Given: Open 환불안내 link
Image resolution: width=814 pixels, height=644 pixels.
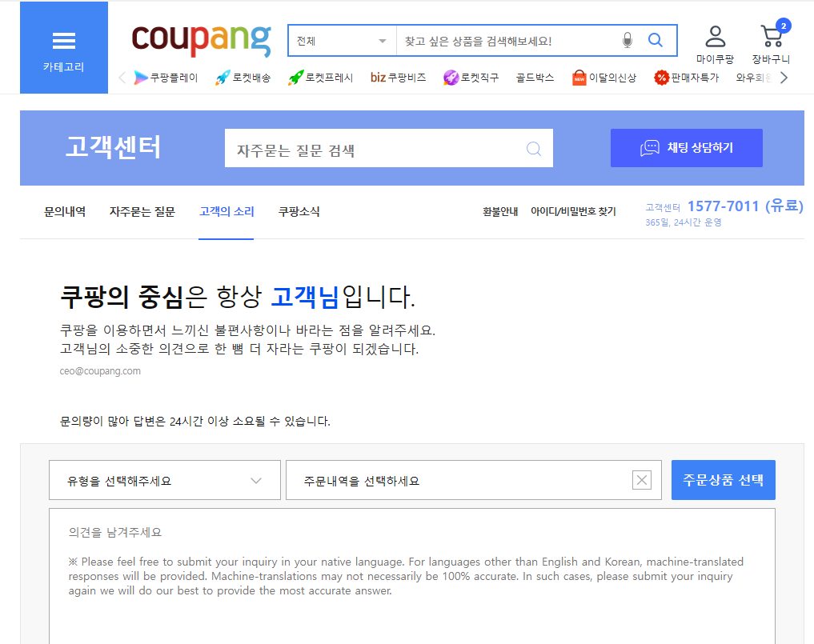Looking at the screenshot, I should [500, 212].
